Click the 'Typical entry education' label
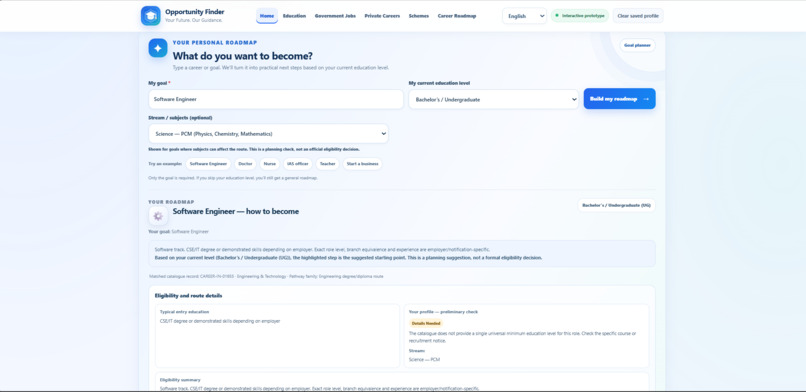This screenshot has width=806, height=392. tap(185, 311)
